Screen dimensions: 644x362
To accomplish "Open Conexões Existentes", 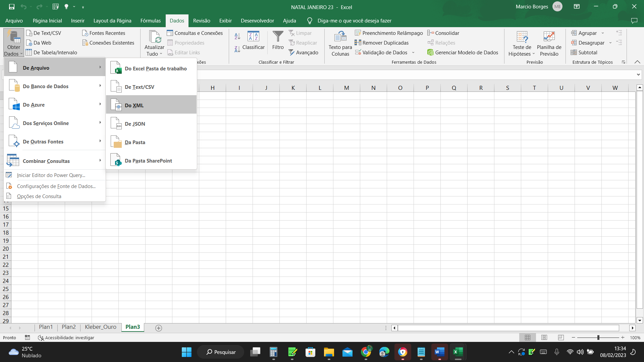I will tap(108, 43).
